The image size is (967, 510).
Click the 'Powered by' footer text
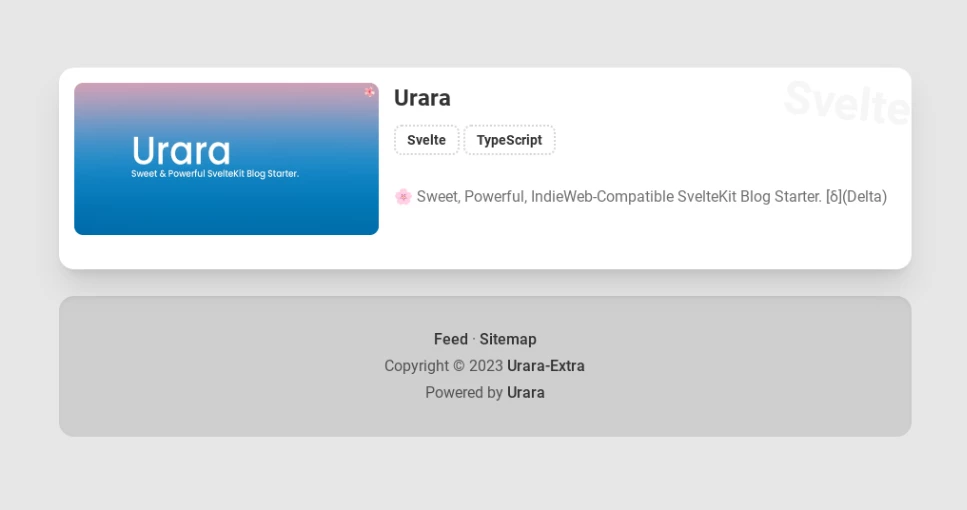click(464, 393)
